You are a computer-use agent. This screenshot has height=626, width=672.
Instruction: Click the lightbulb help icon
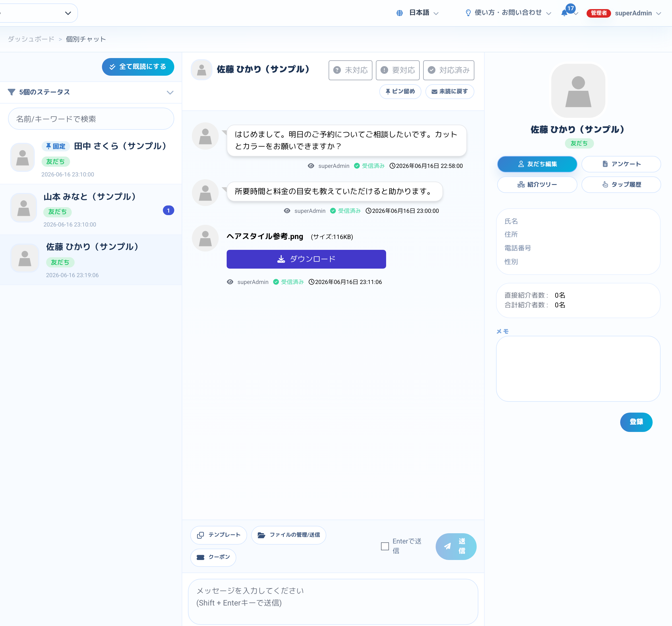tap(468, 13)
